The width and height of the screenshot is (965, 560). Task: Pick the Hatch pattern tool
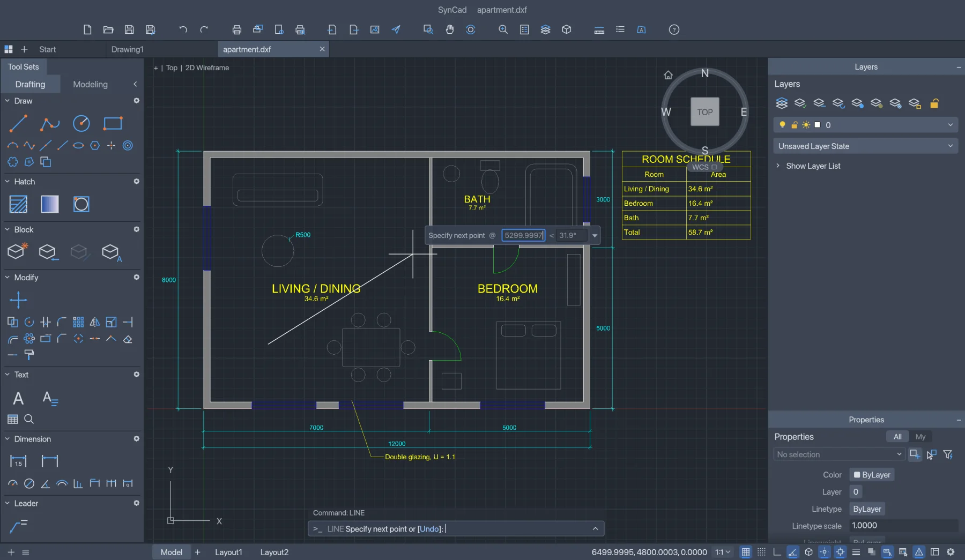point(18,204)
